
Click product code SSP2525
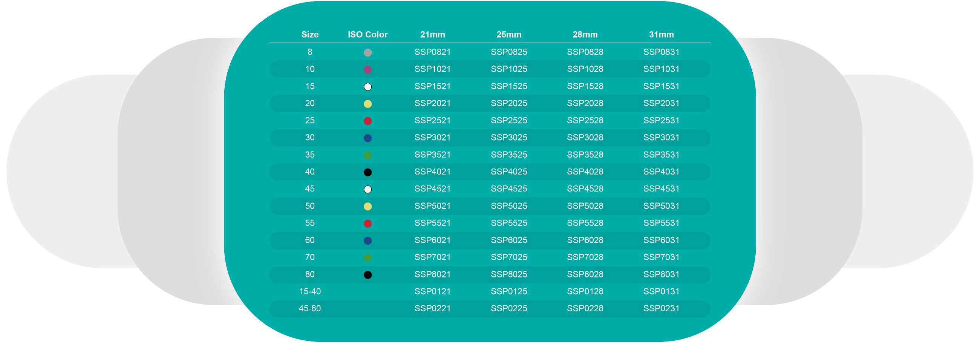(508, 121)
